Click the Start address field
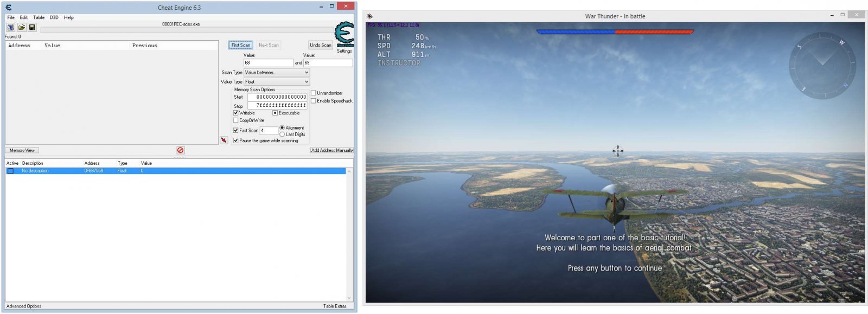 278,97
